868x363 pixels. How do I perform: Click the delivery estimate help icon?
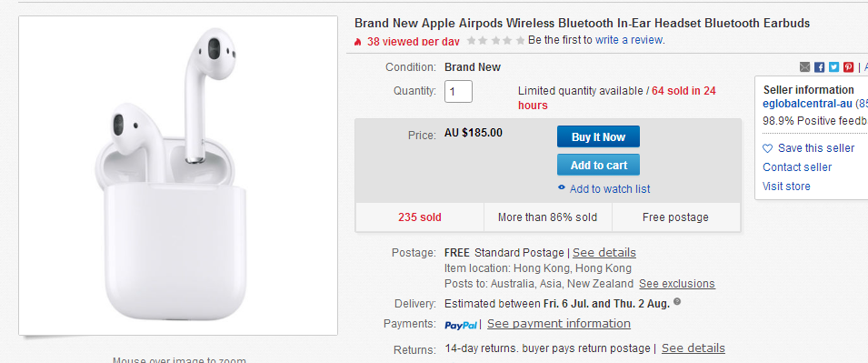(677, 303)
